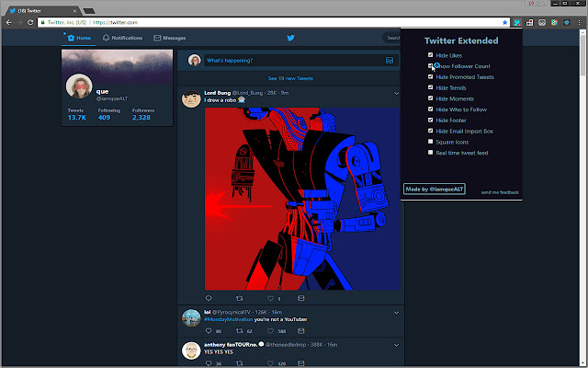Click the browser address bar
Image resolution: width=588 pixels, height=368 pixels.
tap(274, 22)
